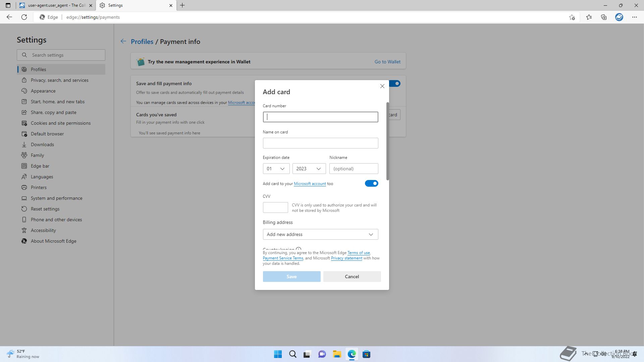The height and width of the screenshot is (362, 644).
Task: Click the Add card dialog scrollbar
Action: click(388, 141)
